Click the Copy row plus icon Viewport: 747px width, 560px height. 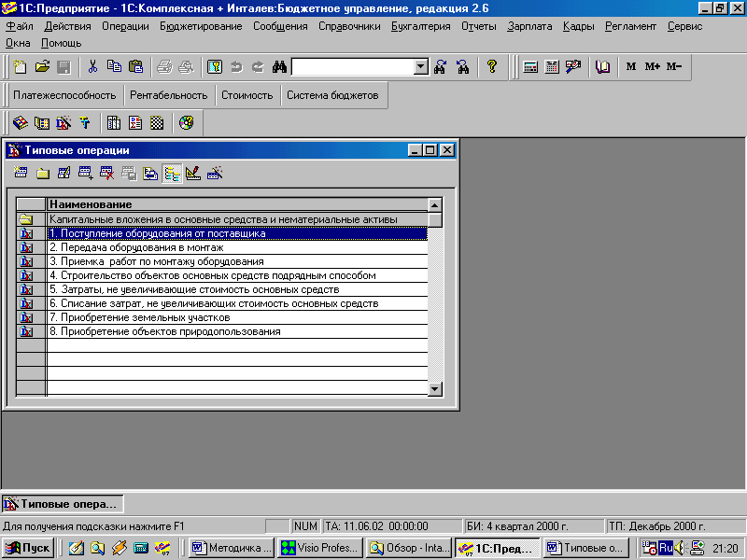click(x=86, y=174)
